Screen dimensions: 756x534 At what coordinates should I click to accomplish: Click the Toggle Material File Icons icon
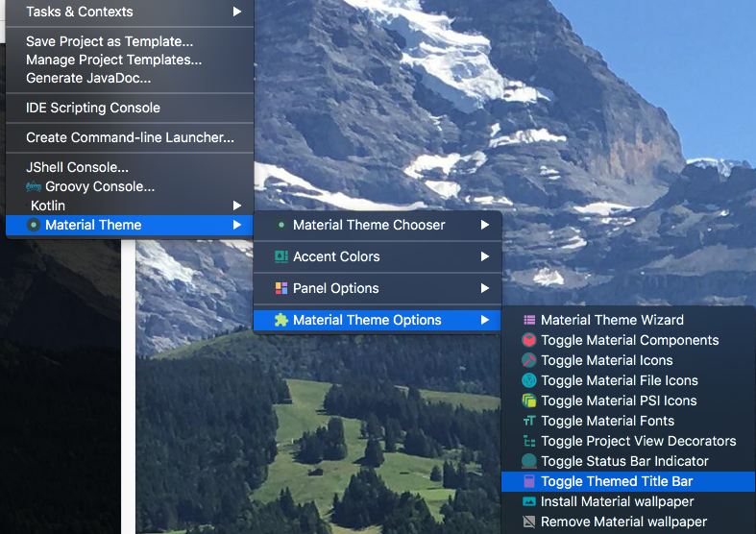(529, 380)
